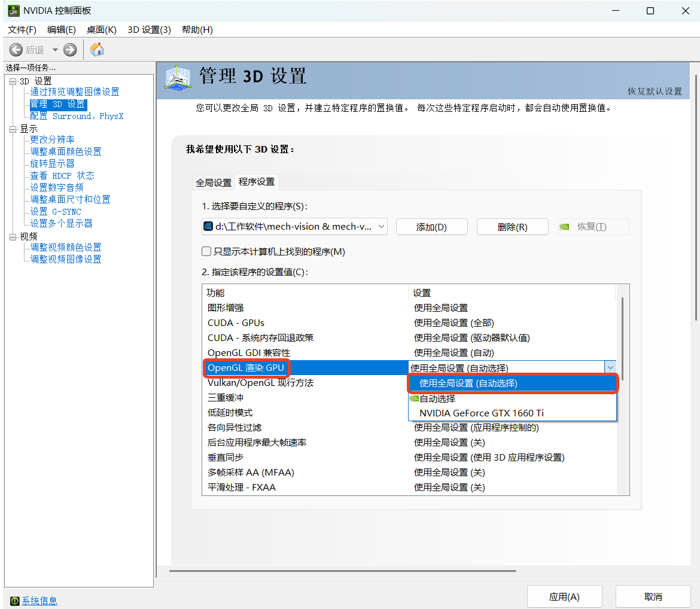
Task: Click the Forward navigation arrow
Action: tap(69, 50)
